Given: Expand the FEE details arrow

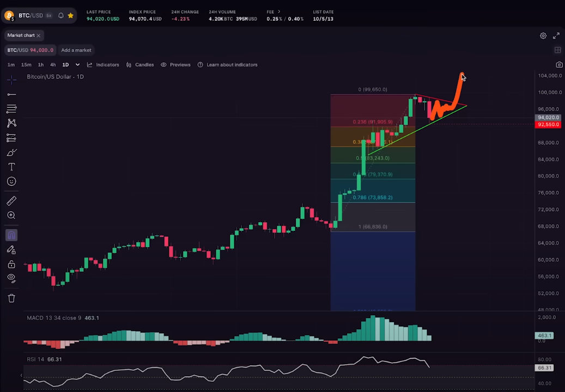Looking at the screenshot, I should 280,11.
